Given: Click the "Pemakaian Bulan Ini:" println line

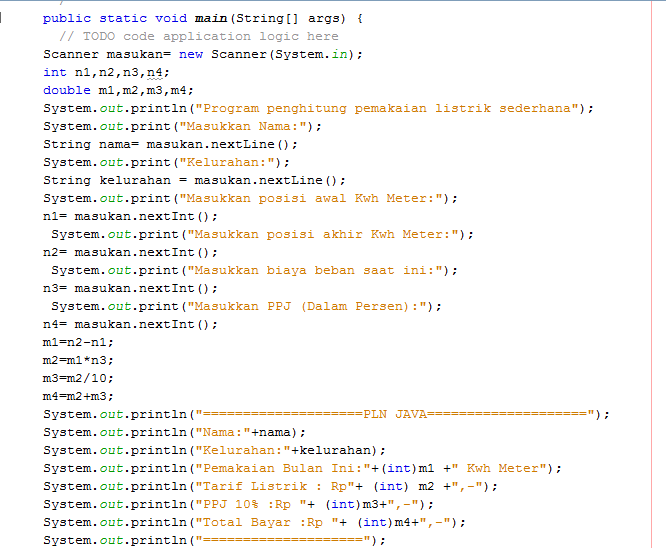Looking at the screenshot, I should coord(302,469).
